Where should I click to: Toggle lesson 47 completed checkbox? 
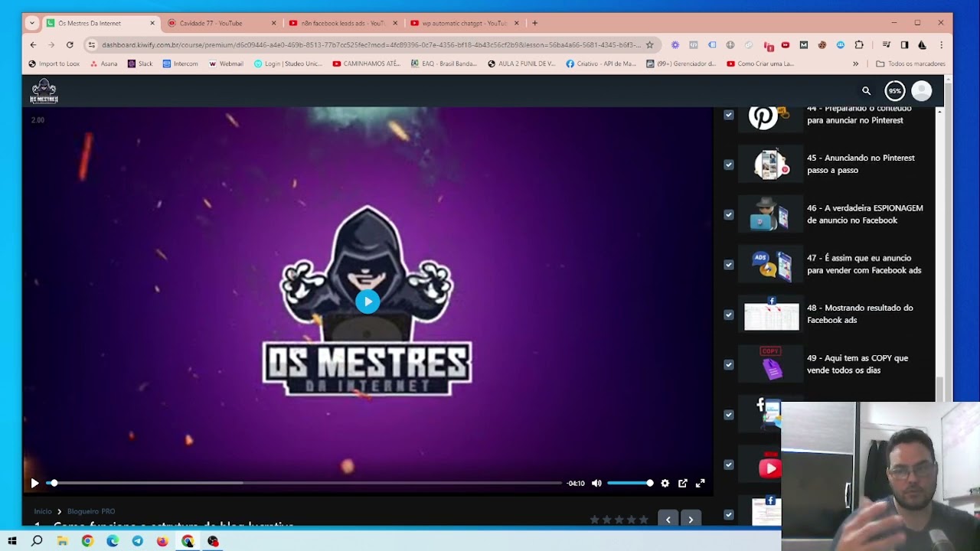pos(729,265)
